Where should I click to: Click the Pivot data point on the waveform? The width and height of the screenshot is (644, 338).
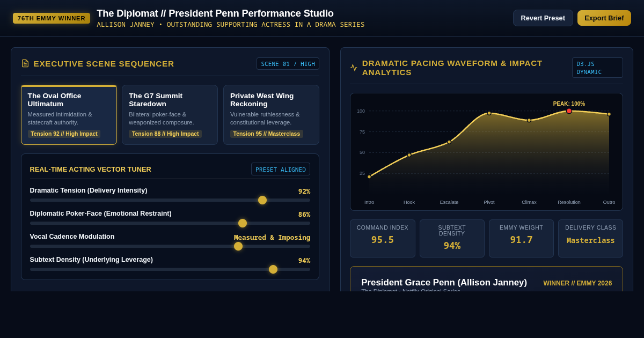coord(489,113)
